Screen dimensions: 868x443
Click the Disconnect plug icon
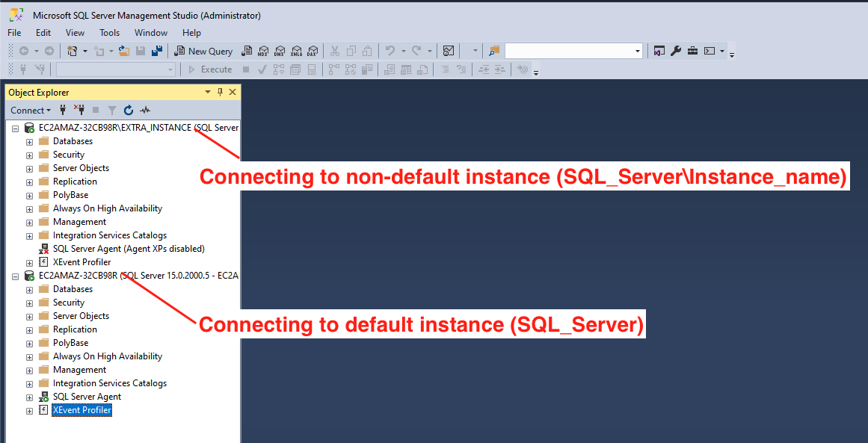click(79, 110)
